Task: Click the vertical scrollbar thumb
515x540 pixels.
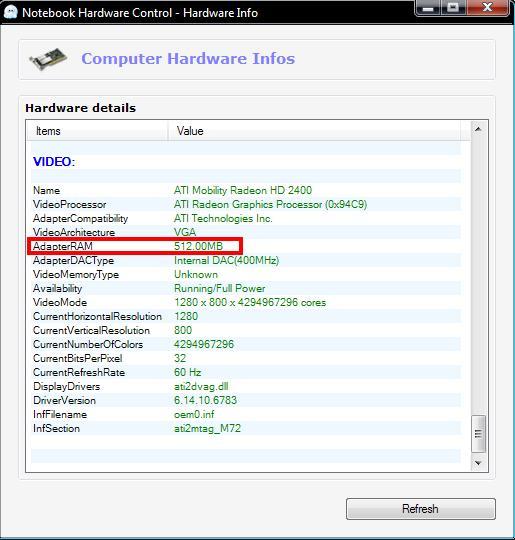Action: pyautogui.click(x=478, y=434)
